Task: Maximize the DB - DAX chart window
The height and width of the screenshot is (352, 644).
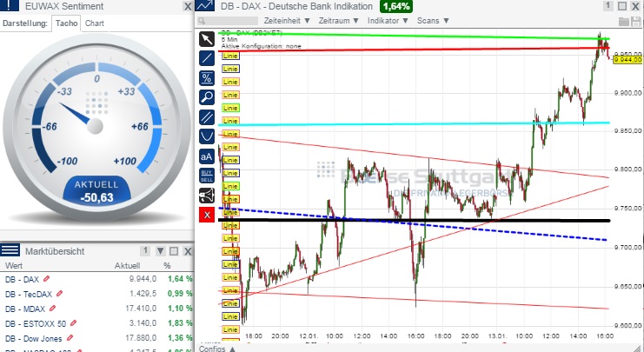Action: (622, 6)
